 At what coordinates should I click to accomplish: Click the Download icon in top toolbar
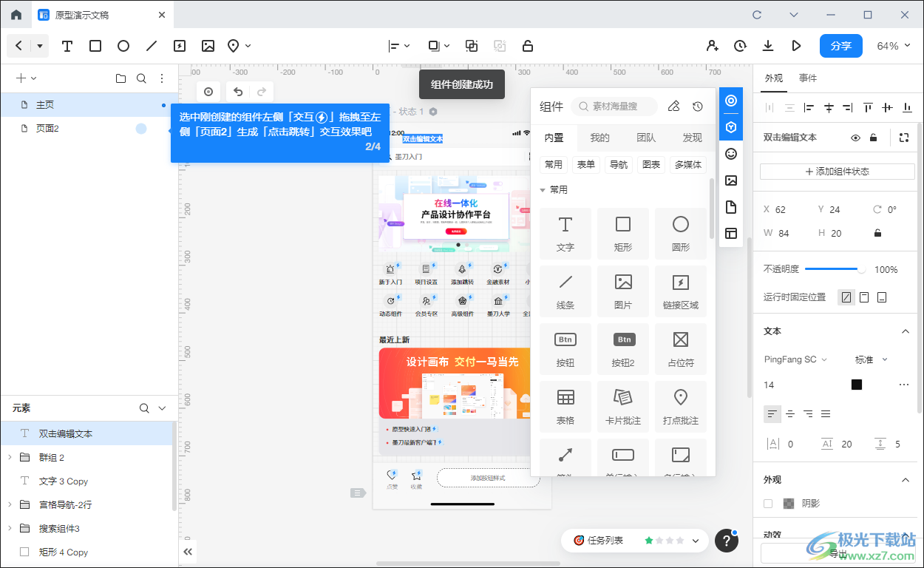pos(768,46)
